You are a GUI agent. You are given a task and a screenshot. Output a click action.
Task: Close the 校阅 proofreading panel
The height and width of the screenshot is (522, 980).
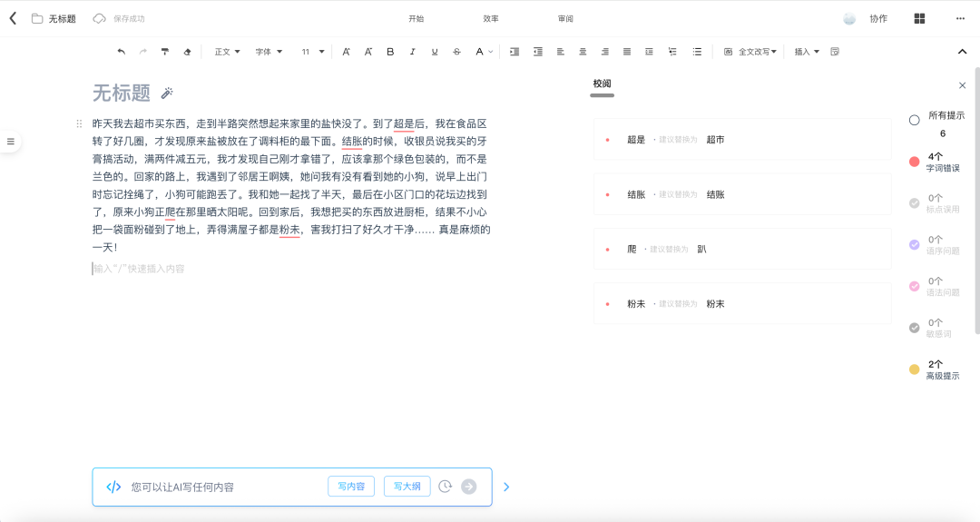[963, 85]
